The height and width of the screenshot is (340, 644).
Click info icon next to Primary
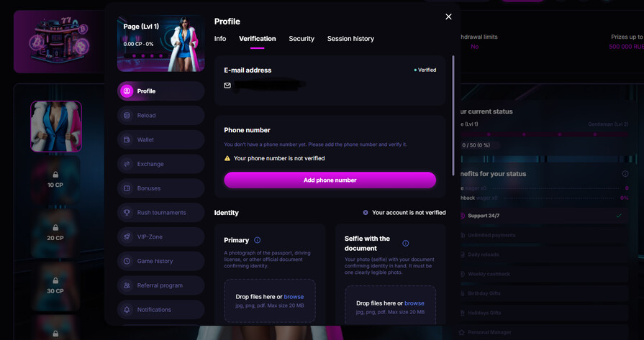tap(258, 240)
